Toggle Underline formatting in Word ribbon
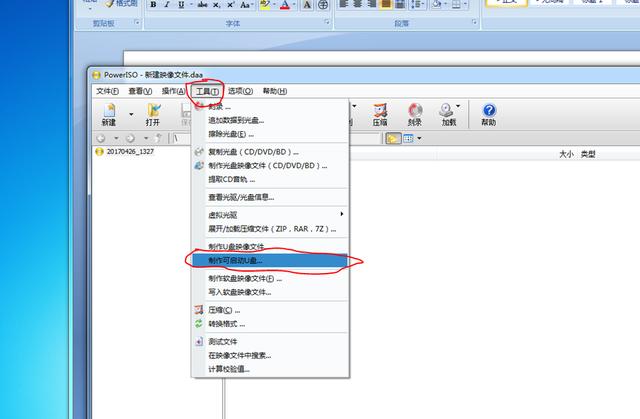 pos(181,5)
